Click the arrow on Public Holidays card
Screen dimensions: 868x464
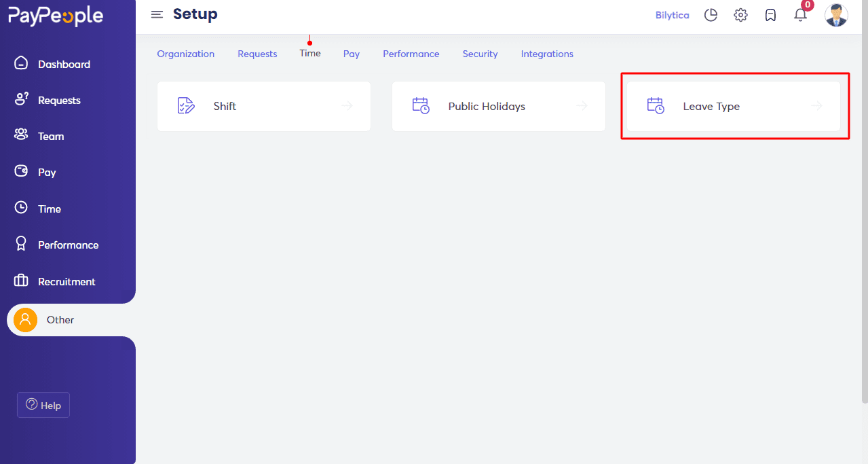[582, 106]
